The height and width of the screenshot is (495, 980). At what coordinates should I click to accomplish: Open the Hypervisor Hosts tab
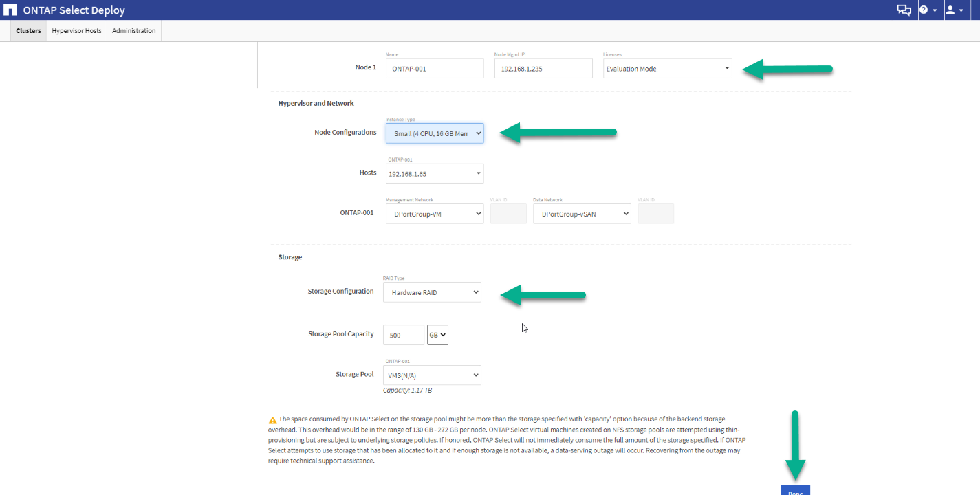[76, 31]
